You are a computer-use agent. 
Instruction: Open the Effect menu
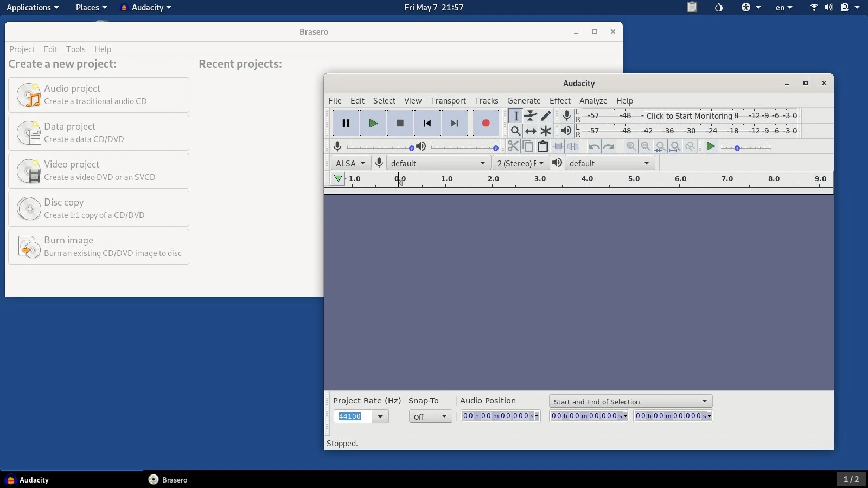[x=560, y=101]
